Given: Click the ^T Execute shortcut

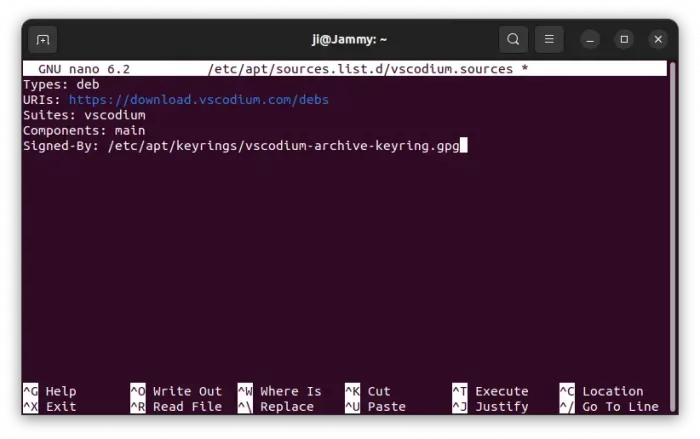Looking at the screenshot, I should (x=490, y=391).
